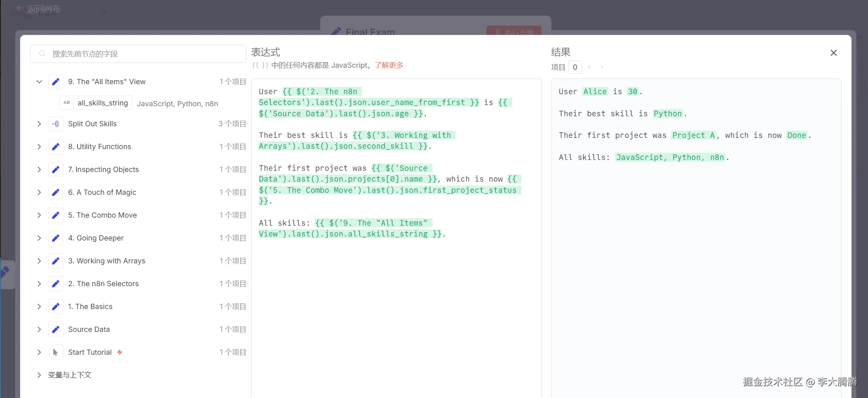Click the cursor trigger icon for Start Tutorial
The image size is (868, 398).
(x=56, y=352)
